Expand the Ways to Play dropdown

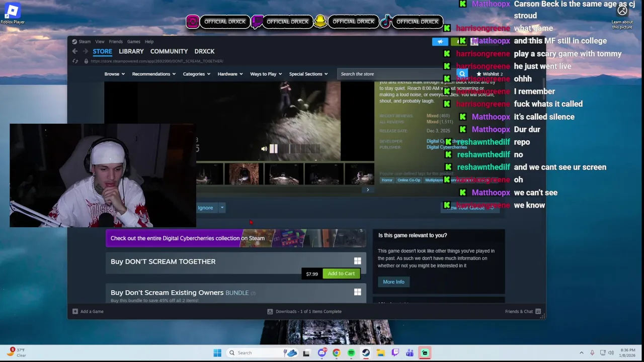point(266,74)
